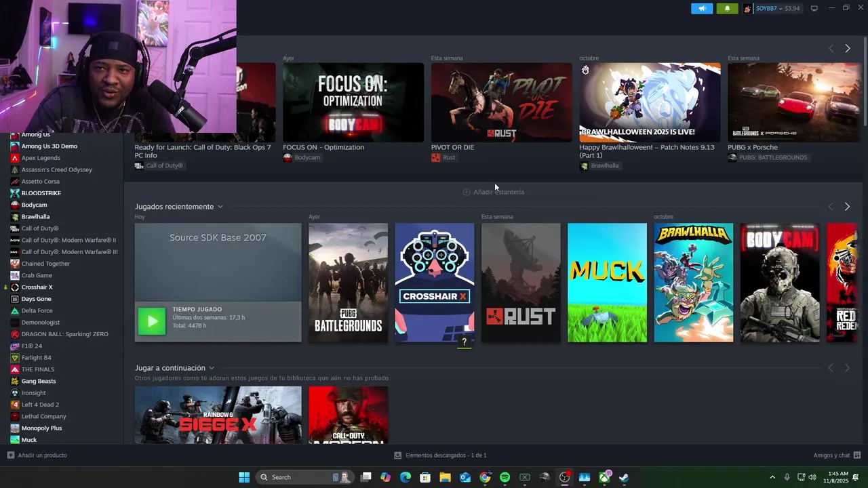Screen dimensions: 868x488
Task: Show previous news items with top arrow
Action: (831, 48)
